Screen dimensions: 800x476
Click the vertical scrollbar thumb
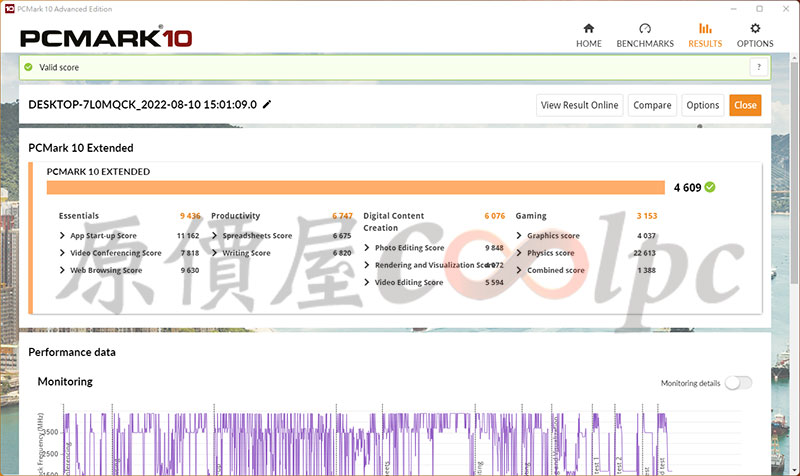[794, 173]
